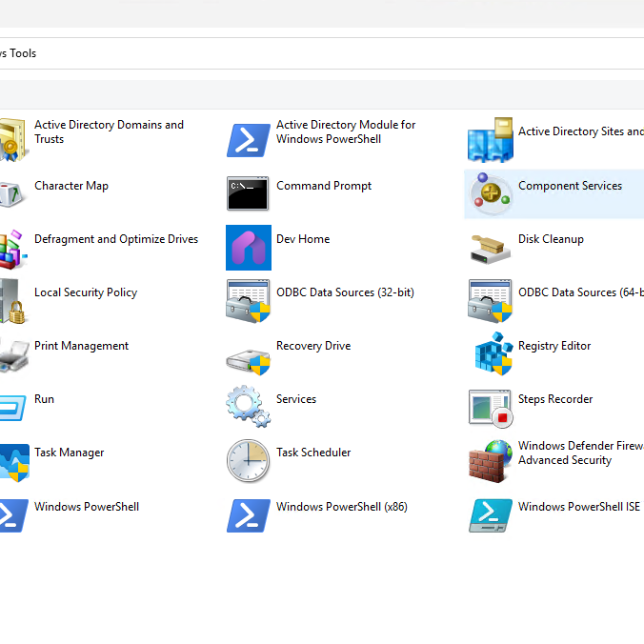Screen dimensions: 644x644
Task: Click the Tools address bar path field
Action: point(322,53)
